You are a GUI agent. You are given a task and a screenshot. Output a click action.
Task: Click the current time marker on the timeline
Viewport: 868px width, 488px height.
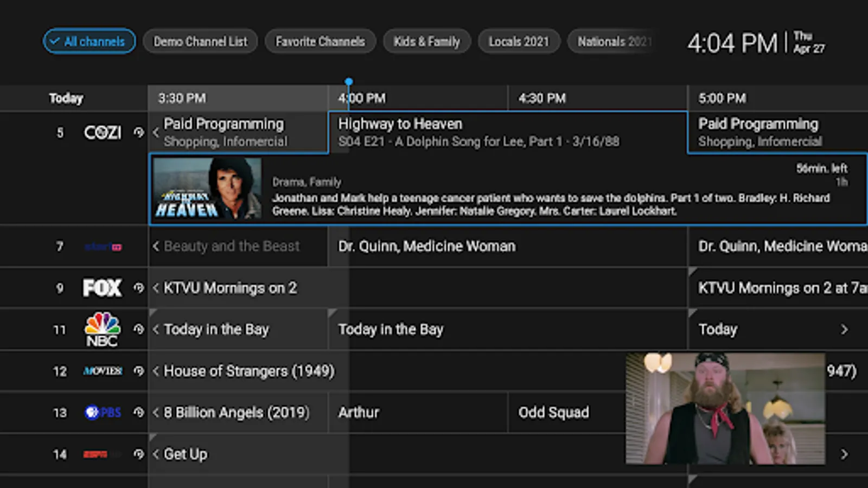click(x=349, y=82)
